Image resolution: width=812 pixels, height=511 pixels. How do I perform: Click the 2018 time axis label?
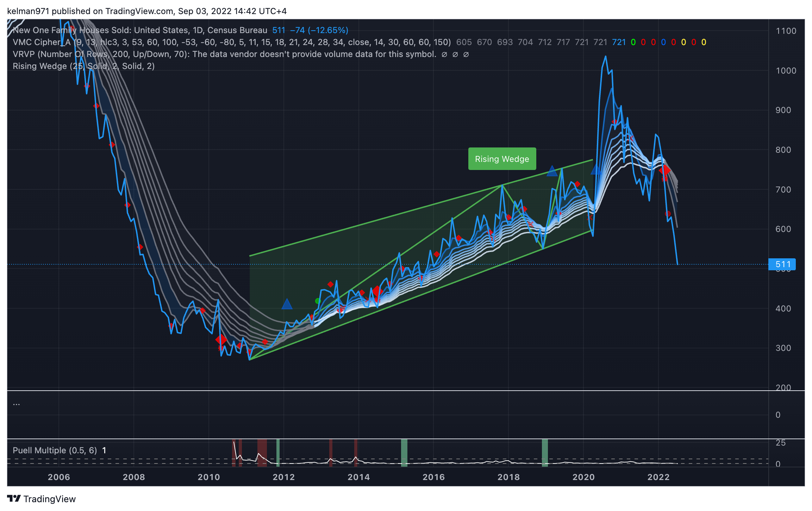[508, 477]
